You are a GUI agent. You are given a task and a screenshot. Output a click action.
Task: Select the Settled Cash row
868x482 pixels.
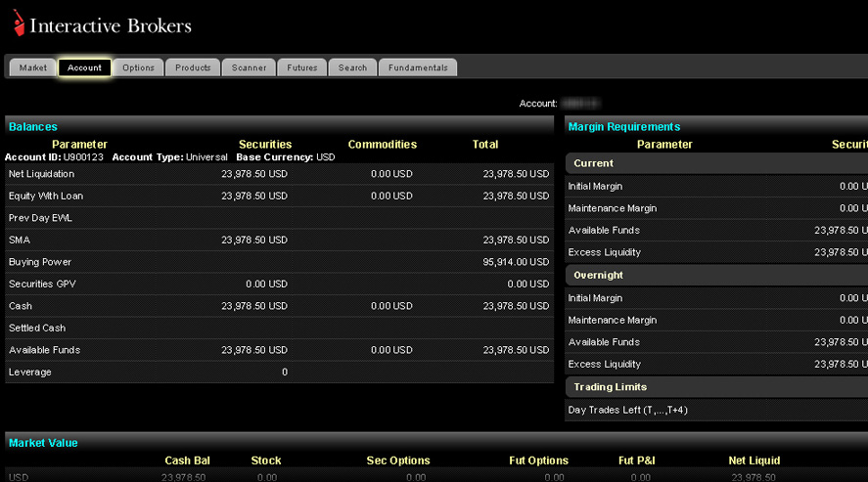279,328
